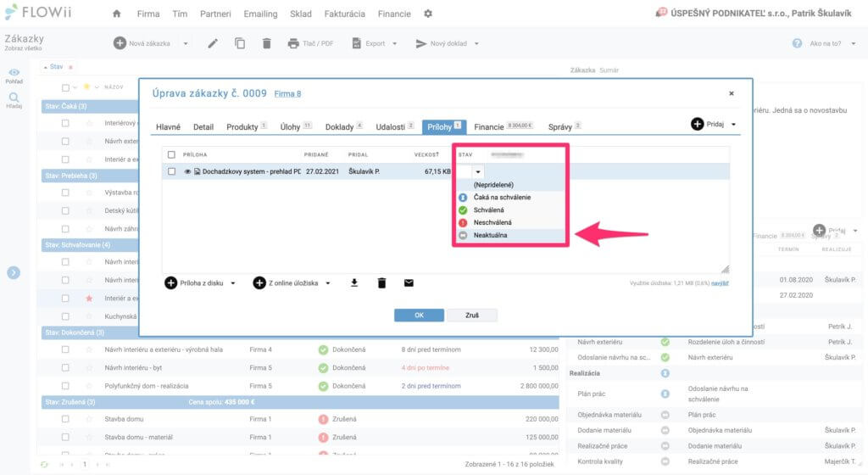Open the settings gear in the top menu
Image resolution: width=868 pixels, height=475 pixels.
(x=428, y=14)
